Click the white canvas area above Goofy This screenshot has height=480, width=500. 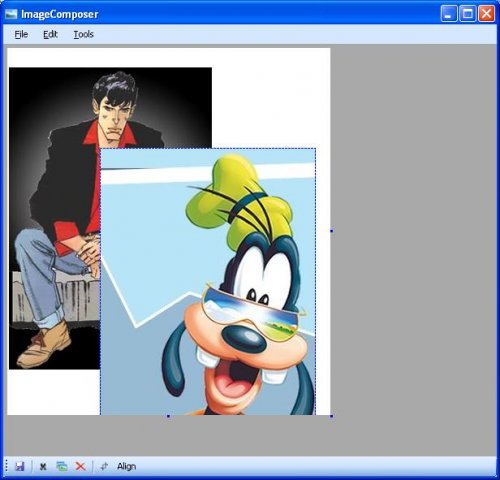point(270,97)
